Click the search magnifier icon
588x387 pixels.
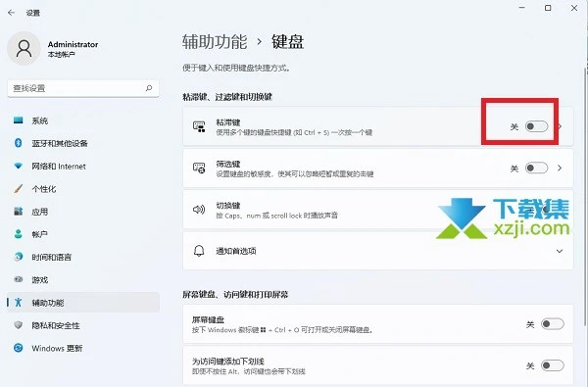click(x=149, y=88)
